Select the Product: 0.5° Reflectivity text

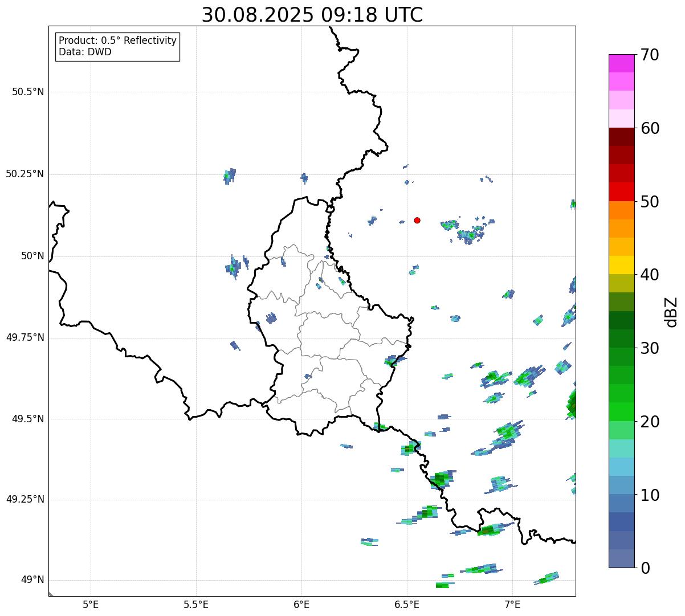[x=117, y=41]
